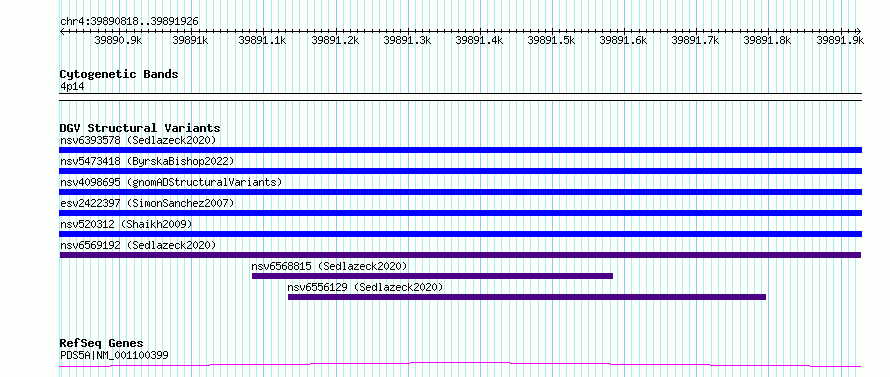The image size is (890, 377).
Task: Click the chr4:39890818..39891926 coordinates text
Action: pos(129,22)
